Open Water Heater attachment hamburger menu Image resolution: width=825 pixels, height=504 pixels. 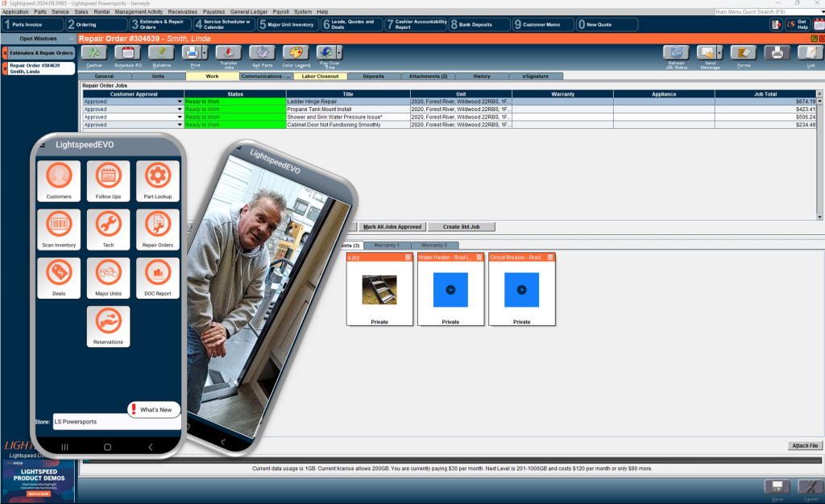pyautogui.click(x=479, y=258)
